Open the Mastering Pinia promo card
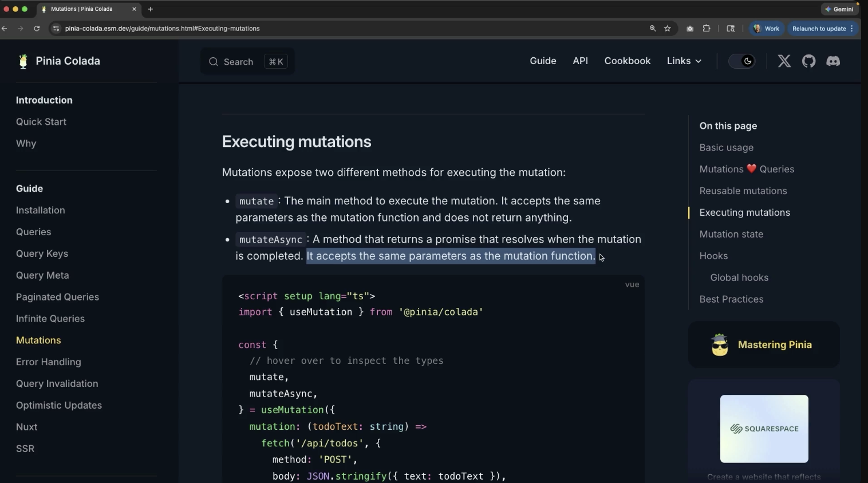Screen dimensions: 868x483 click(x=764, y=345)
